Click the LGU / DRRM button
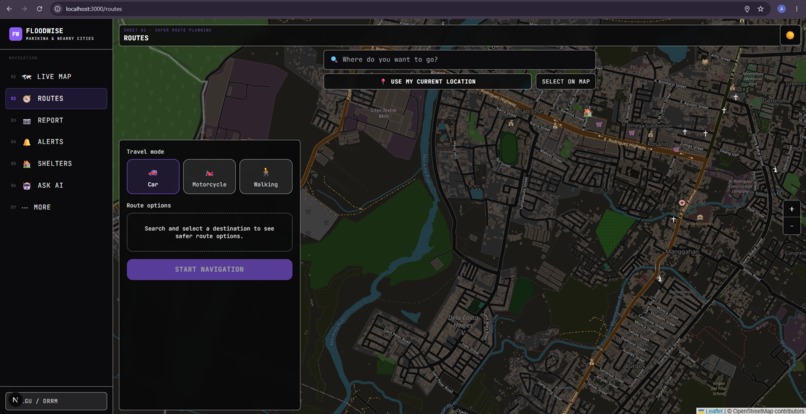Screen dimensions: 806x414 click(x=56, y=401)
